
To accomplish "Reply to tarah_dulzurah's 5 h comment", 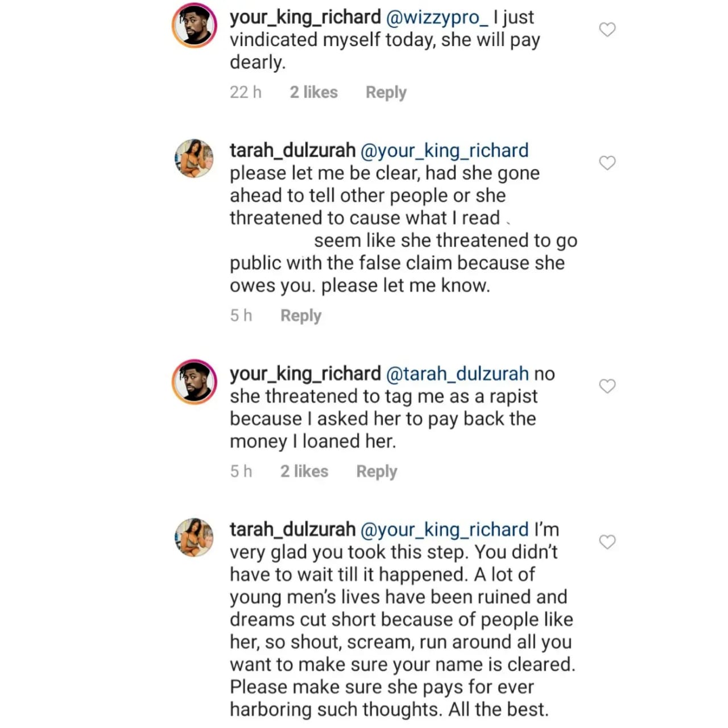I will [300, 316].
